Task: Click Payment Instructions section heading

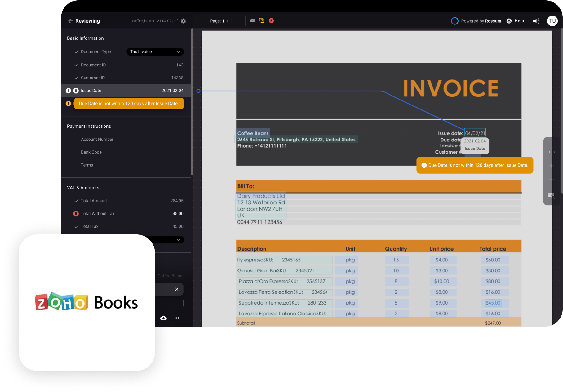Action: [89, 126]
